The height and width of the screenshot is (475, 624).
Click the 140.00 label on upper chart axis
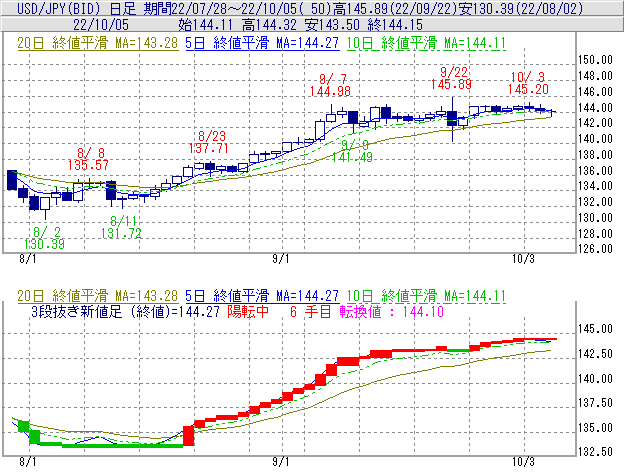pos(595,139)
